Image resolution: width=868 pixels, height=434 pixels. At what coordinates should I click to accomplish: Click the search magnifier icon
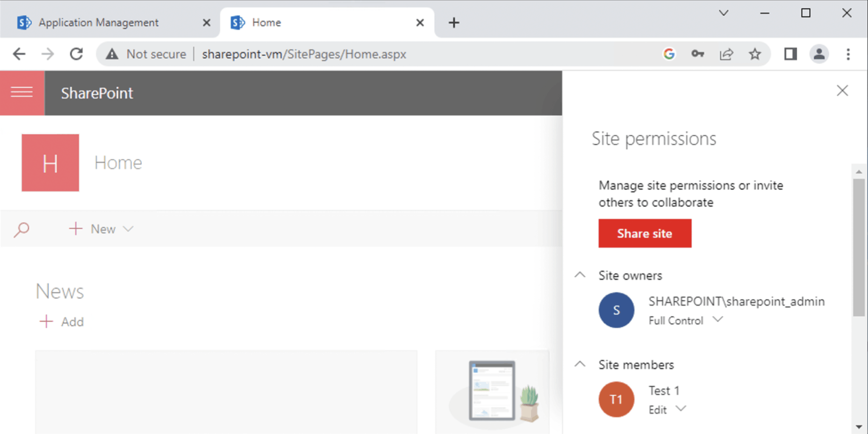pyautogui.click(x=22, y=230)
